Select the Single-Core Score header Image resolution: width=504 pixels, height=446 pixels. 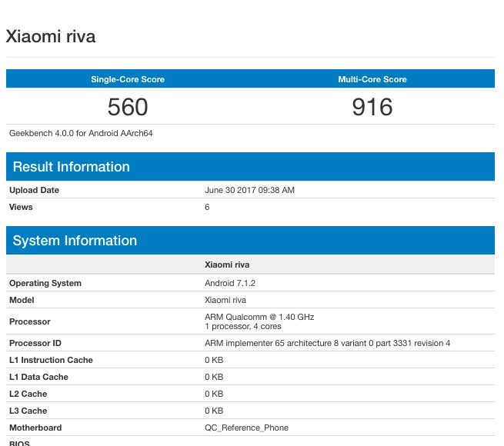(x=128, y=79)
